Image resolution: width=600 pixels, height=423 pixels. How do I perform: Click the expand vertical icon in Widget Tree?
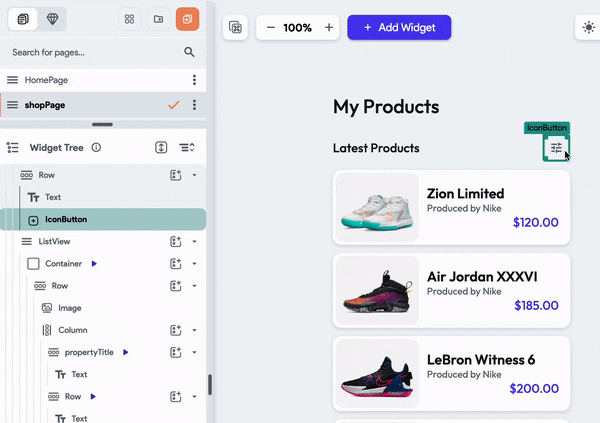pyautogui.click(x=161, y=147)
